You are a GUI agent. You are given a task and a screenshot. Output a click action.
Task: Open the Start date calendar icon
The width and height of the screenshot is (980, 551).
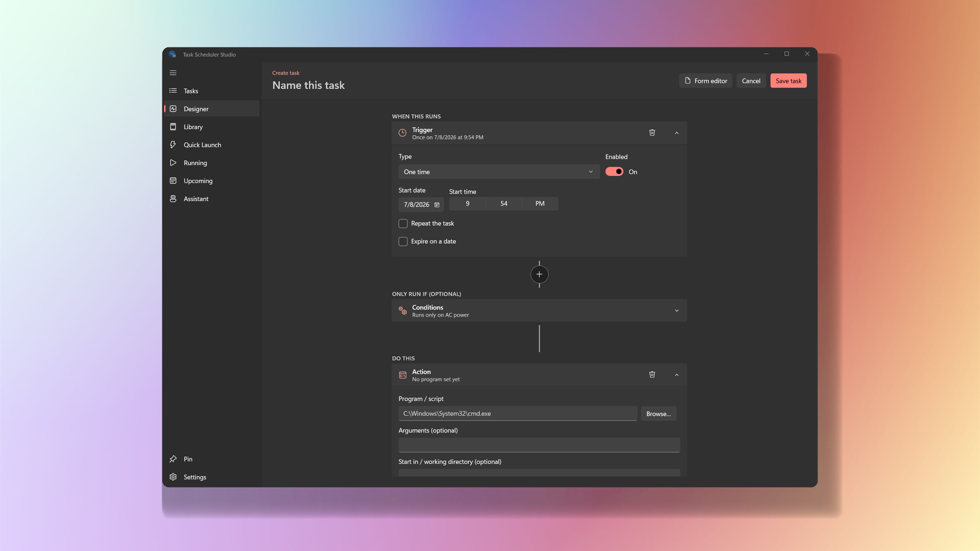[437, 205]
